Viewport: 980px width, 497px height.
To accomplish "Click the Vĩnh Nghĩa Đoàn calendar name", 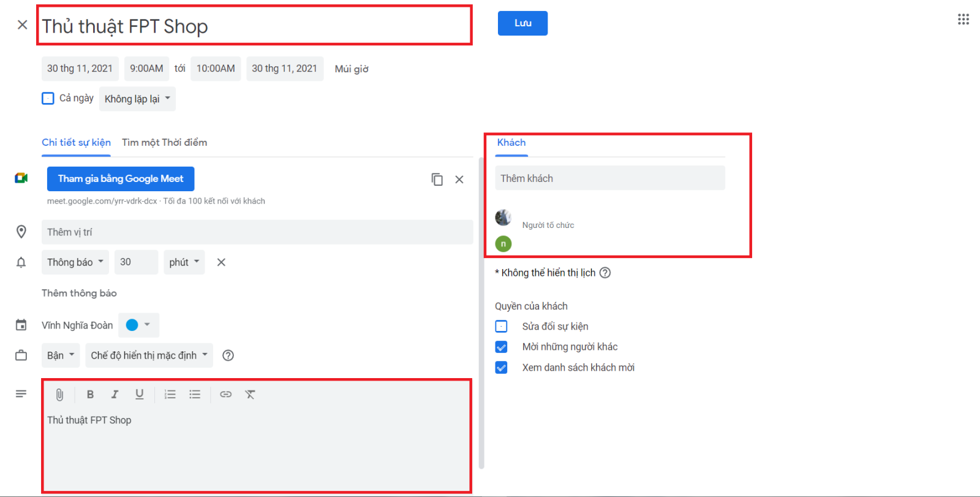I will point(77,325).
